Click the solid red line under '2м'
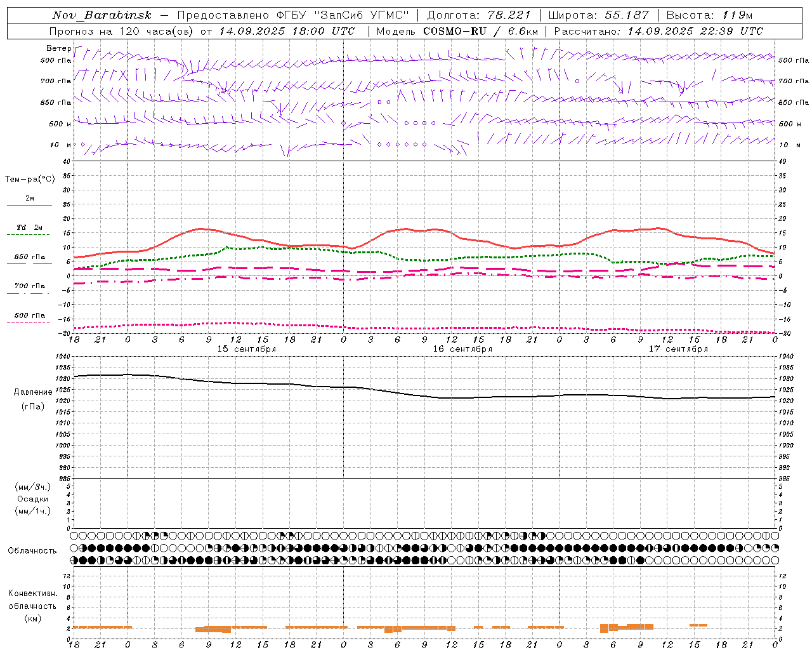The height and width of the screenshot is (650, 812). pos(29,206)
